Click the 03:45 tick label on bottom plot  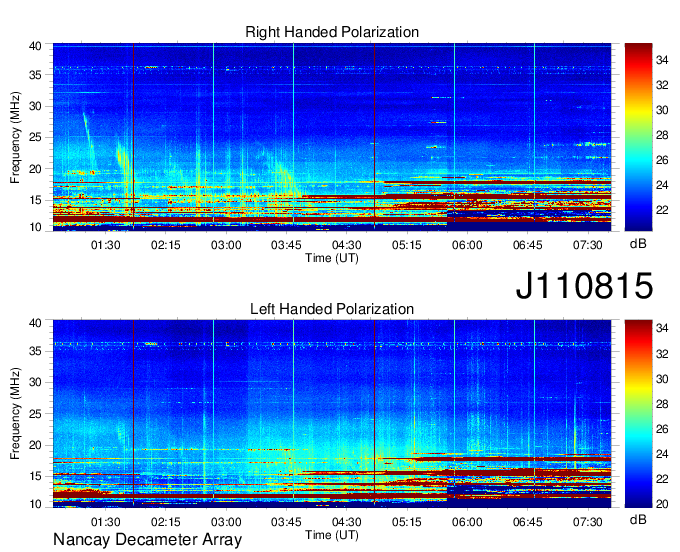pyautogui.click(x=286, y=522)
